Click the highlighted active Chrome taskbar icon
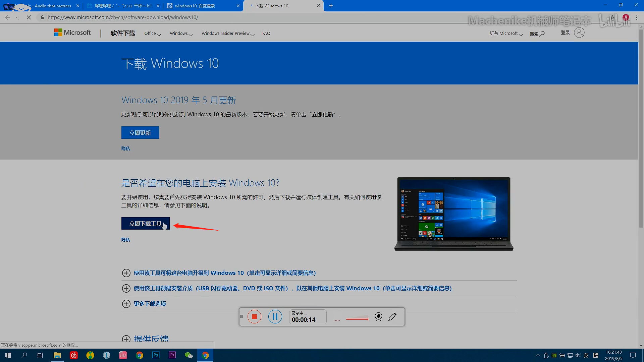Image resolution: width=644 pixels, height=362 pixels. (205, 355)
